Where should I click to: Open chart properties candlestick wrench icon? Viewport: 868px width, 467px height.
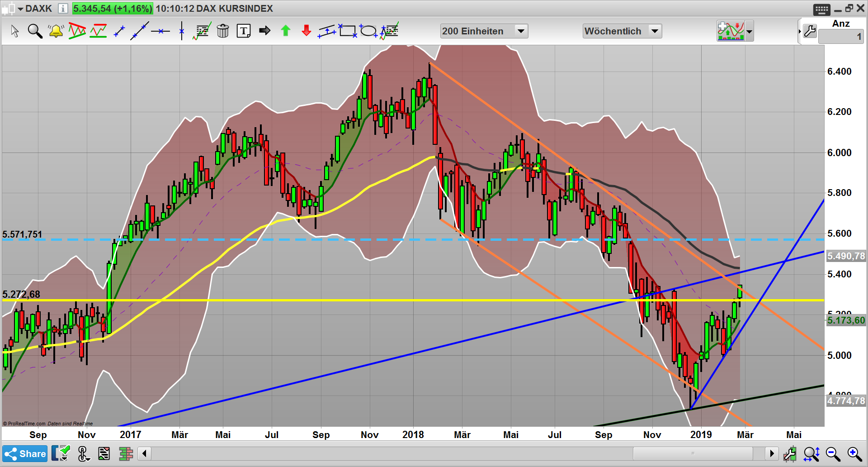[790, 453]
